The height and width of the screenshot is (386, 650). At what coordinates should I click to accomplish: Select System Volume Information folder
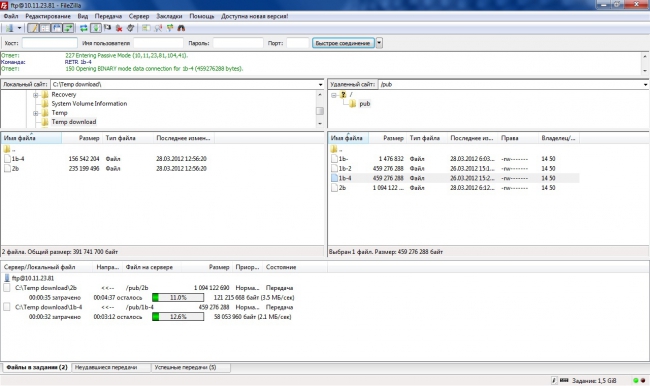click(89, 104)
